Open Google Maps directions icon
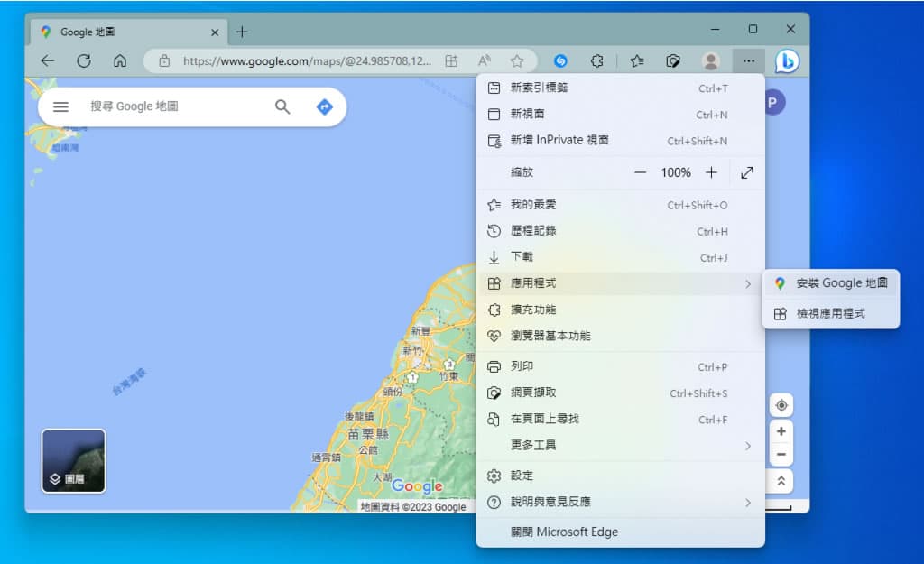The width and height of the screenshot is (924, 564). 324,106
